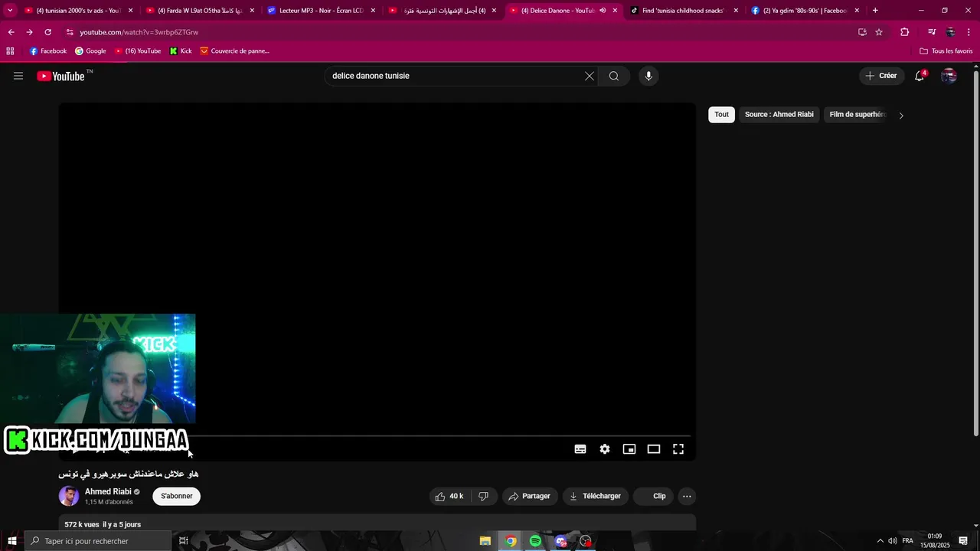Like the video with 40 k likes
This screenshot has width=980, height=551.
(x=449, y=496)
